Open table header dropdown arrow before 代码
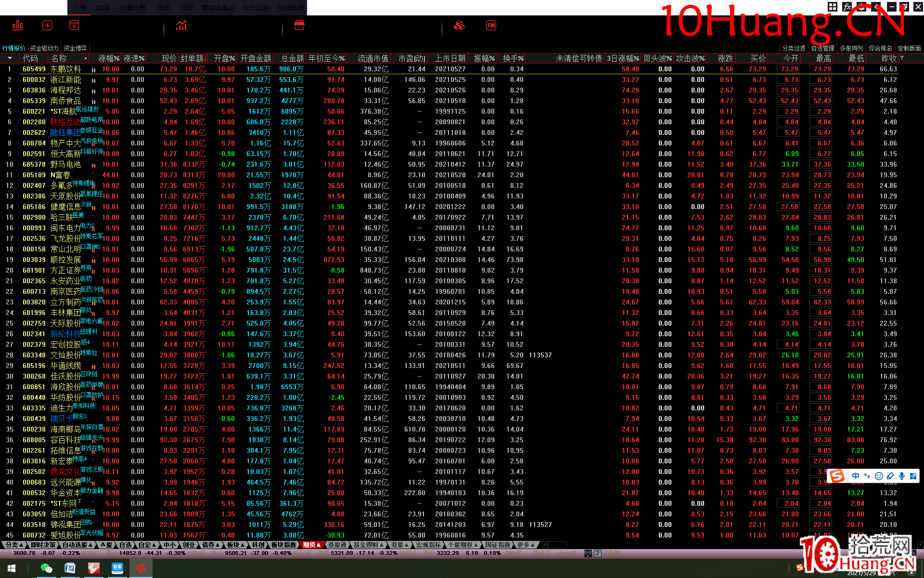The width and height of the screenshot is (924, 578). 10,58
